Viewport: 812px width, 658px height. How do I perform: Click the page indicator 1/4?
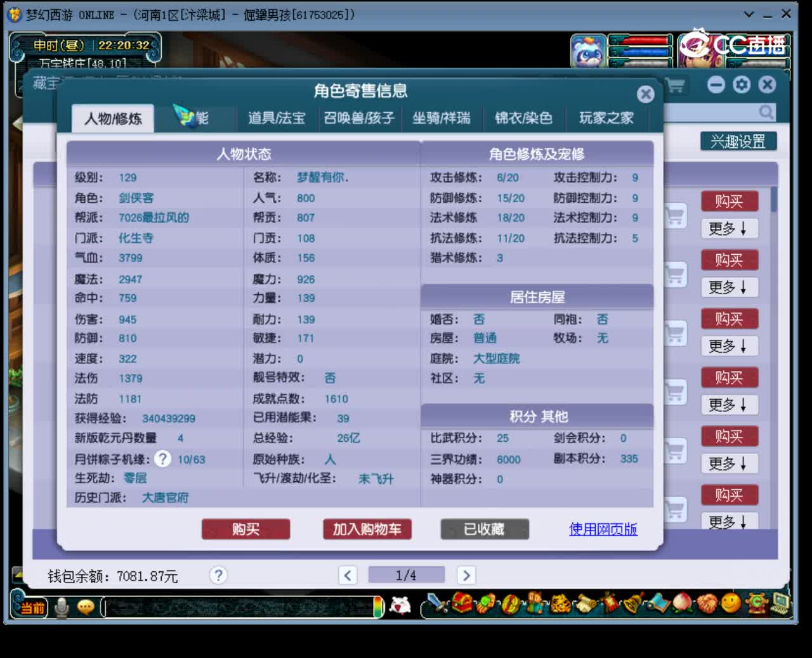tap(407, 575)
